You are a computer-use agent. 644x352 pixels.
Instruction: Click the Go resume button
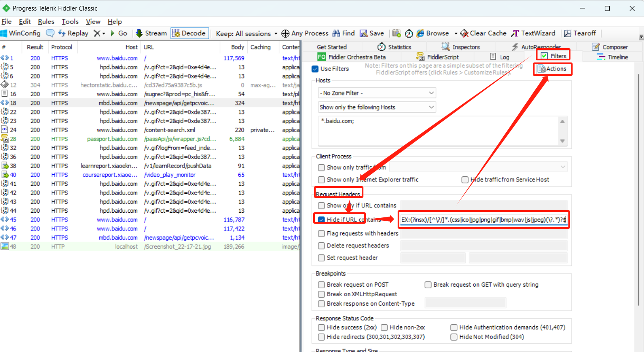point(118,33)
